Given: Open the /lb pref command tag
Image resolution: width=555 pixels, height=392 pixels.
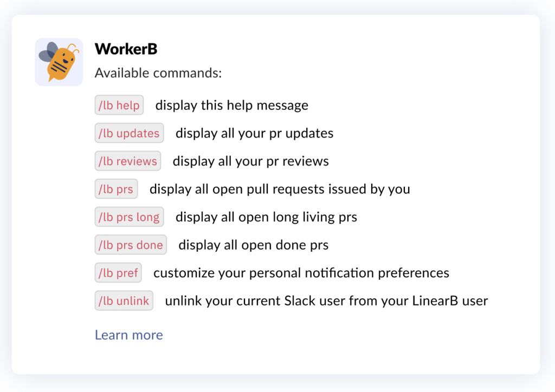Looking at the screenshot, I should (118, 272).
